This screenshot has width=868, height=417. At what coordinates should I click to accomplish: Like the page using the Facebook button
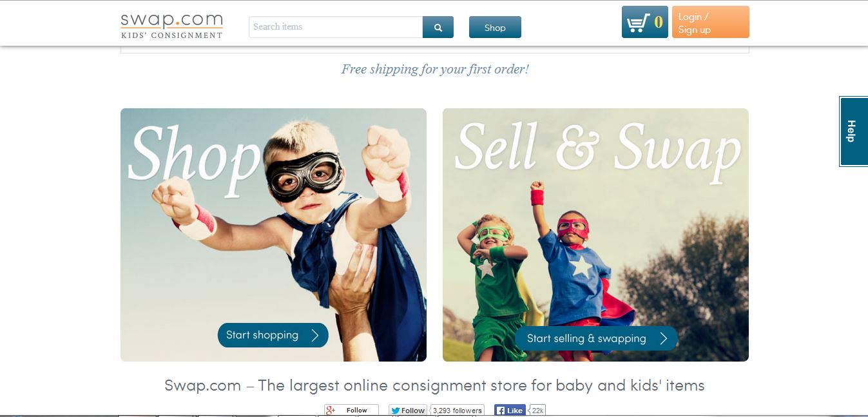(510, 411)
